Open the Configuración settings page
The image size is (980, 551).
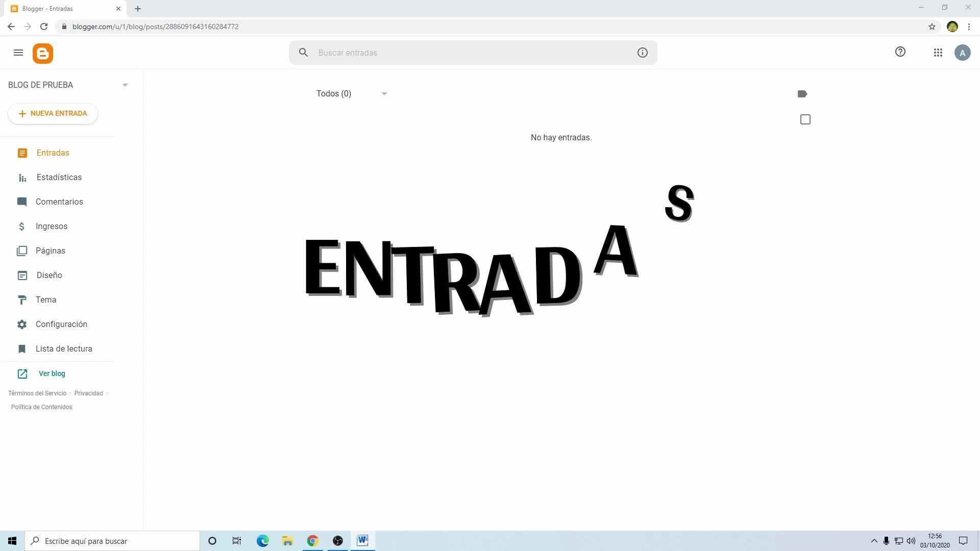point(61,324)
